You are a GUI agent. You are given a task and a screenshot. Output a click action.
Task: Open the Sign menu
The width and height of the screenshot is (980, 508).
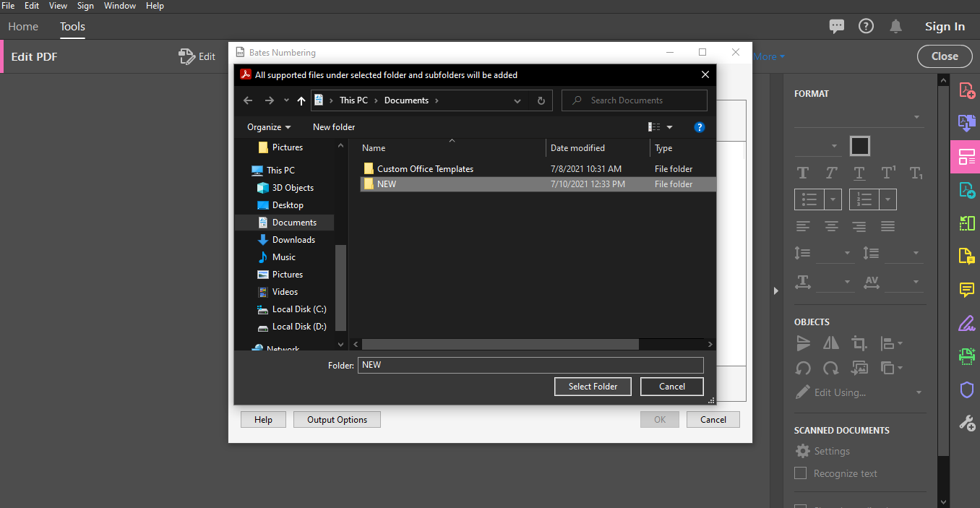click(85, 6)
